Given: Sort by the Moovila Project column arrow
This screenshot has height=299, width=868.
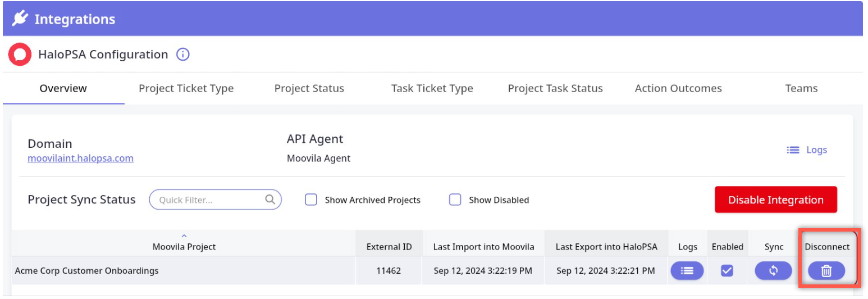Looking at the screenshot, I should tap(184, 236).
